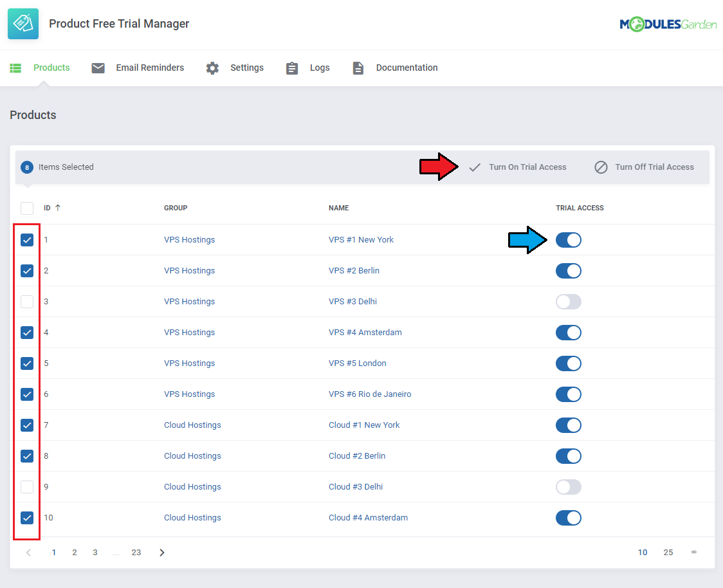723x588 pixels.
Task: Open Cloud Hostings group link in row 7
Action: pyautogui.click(x=192, y=425)
